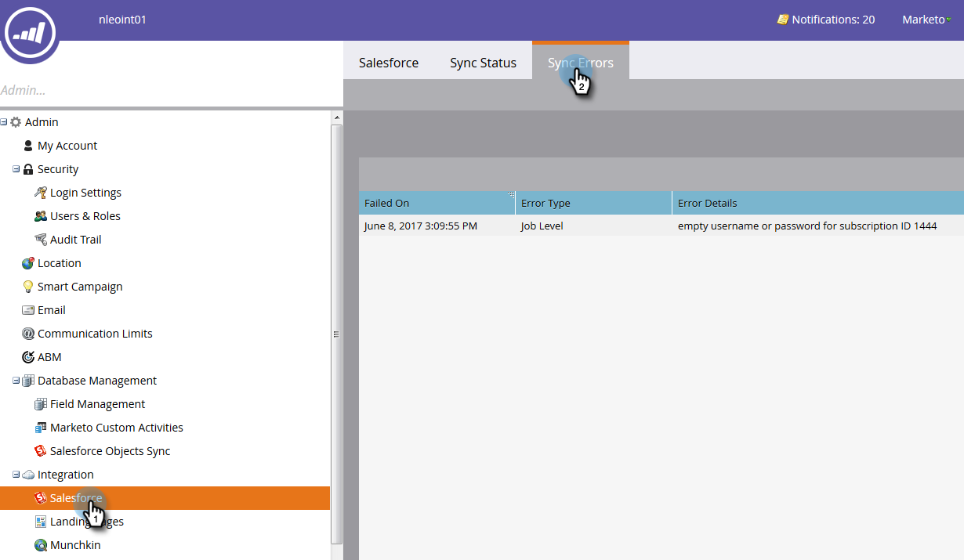Click the Email envelope icon
The height and width of the screenshot is (560, 964).
click(x=28, y=310)
